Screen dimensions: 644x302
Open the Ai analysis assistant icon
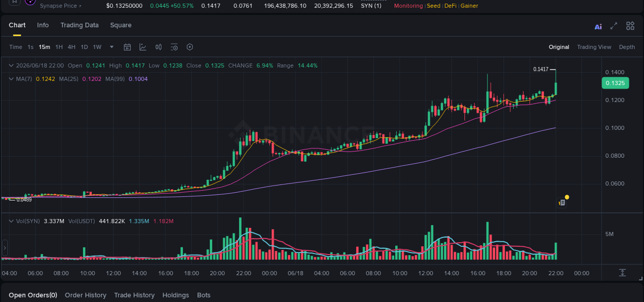[x=598, y=27]
